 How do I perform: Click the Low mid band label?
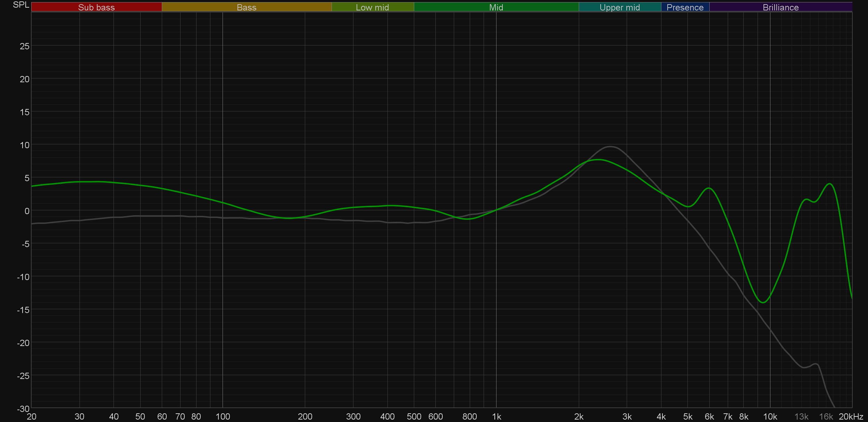[372, 7]
